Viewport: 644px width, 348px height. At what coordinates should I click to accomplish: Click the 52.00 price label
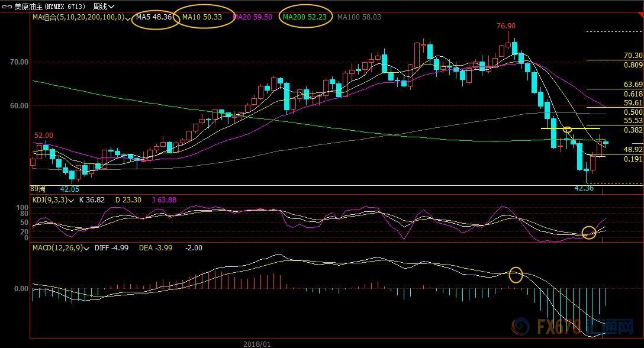pos(44,136)
